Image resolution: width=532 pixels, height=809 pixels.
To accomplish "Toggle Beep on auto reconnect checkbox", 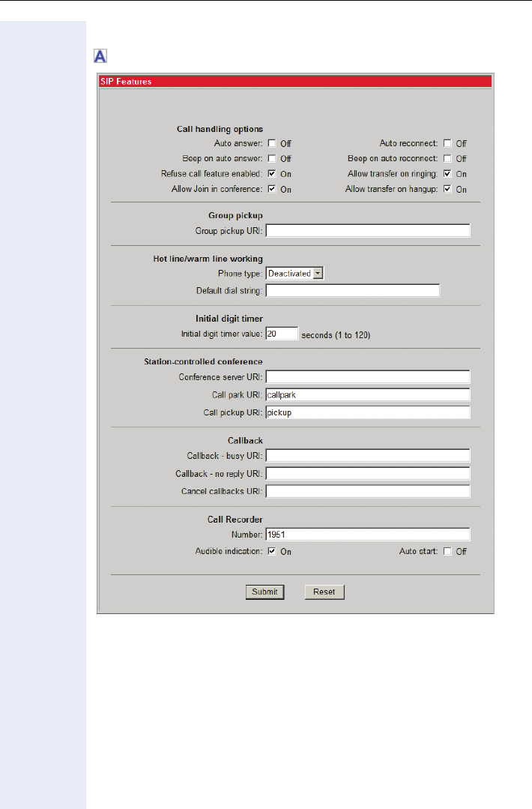I will coord(447,158).
